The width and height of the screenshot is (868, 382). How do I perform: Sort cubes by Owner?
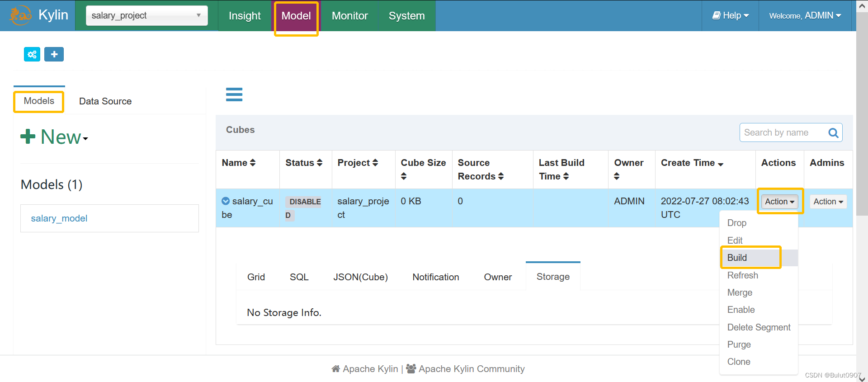[628, 169]
